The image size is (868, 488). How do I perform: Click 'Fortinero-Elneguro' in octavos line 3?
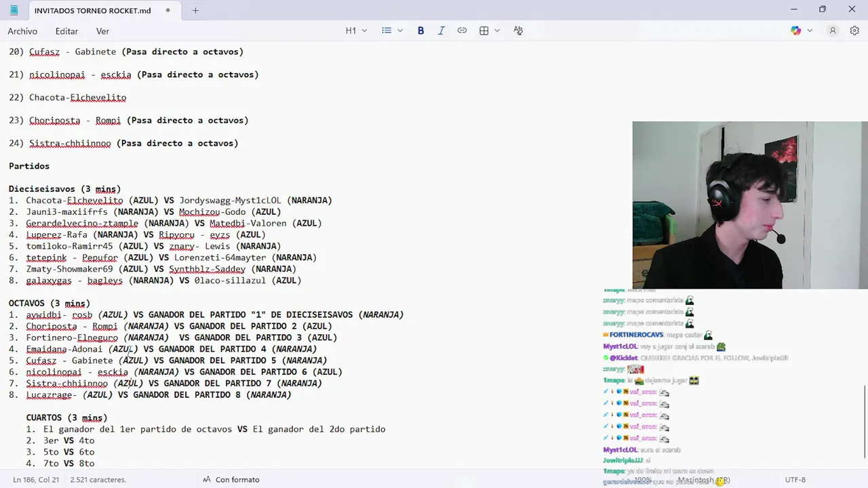72,338
